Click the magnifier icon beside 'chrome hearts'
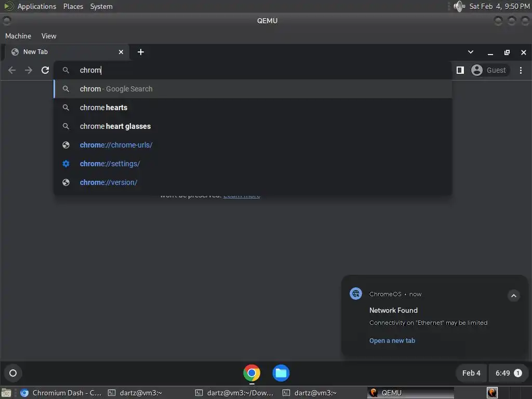Image resolution: width=532 pixels, height=399 pixels. pyautogui.click(x=66, y=108)
